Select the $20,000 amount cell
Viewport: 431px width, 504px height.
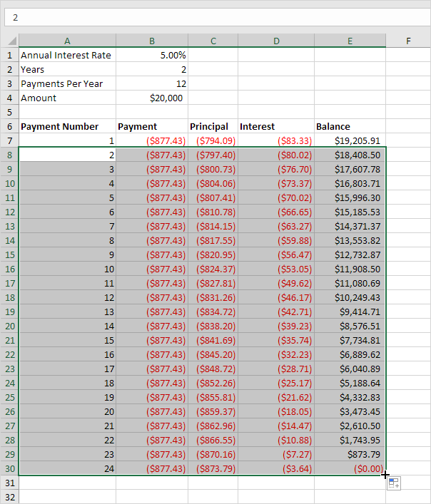pos(152,98)
